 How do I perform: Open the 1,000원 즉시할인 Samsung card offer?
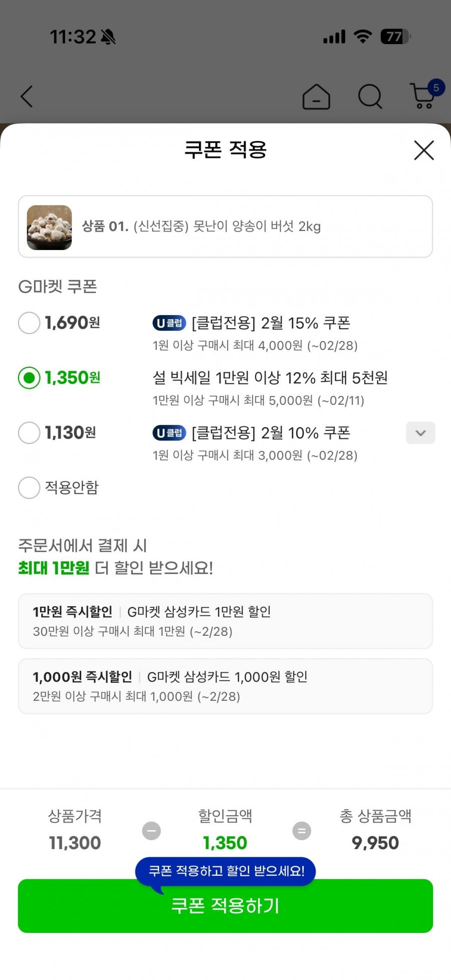click(225, 686)
